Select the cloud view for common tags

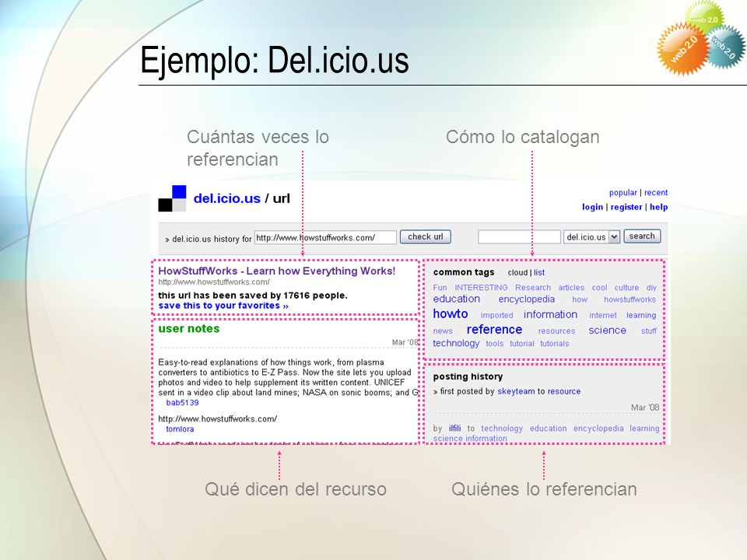(x=517, y=272)
